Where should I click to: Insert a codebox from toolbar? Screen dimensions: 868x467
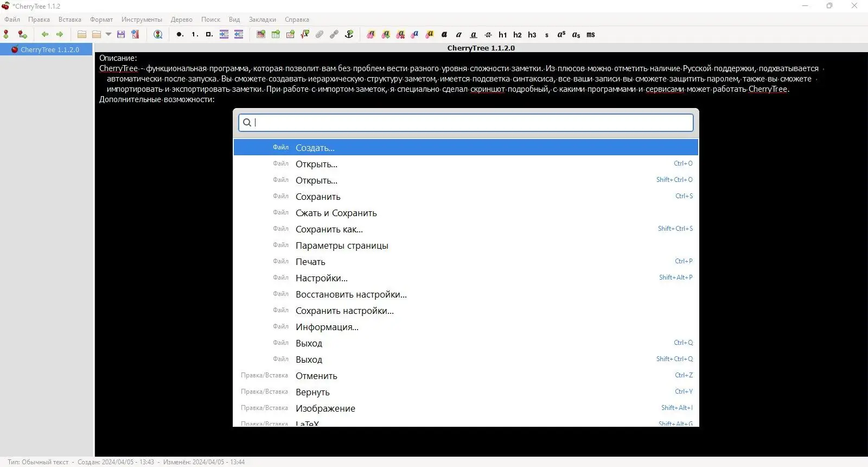(290, 34)
